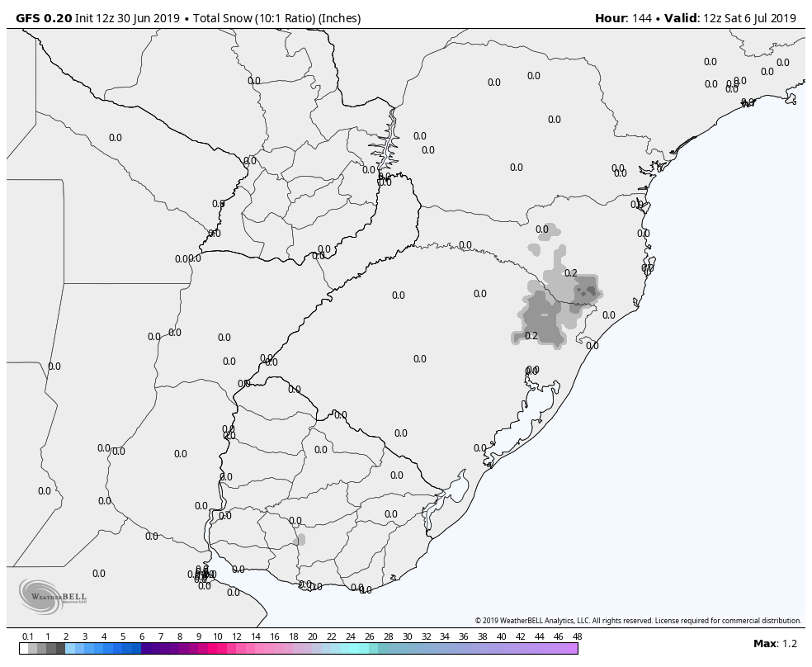Click the '34' legend label
Image resolution: width=812 pixels, height=667 pixels.
pos(445,636)
